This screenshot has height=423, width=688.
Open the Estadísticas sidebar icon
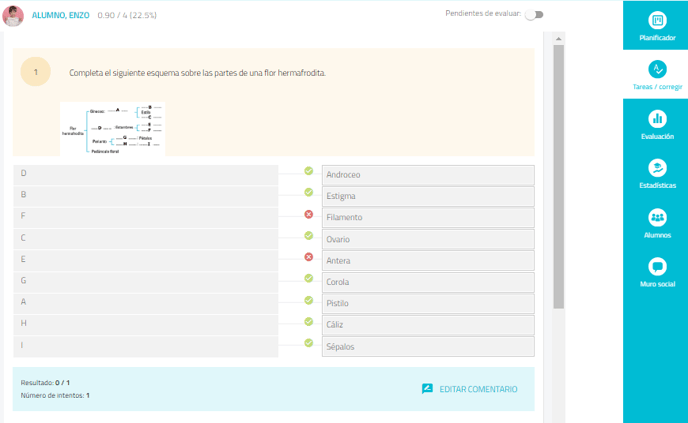click(657, 168)
